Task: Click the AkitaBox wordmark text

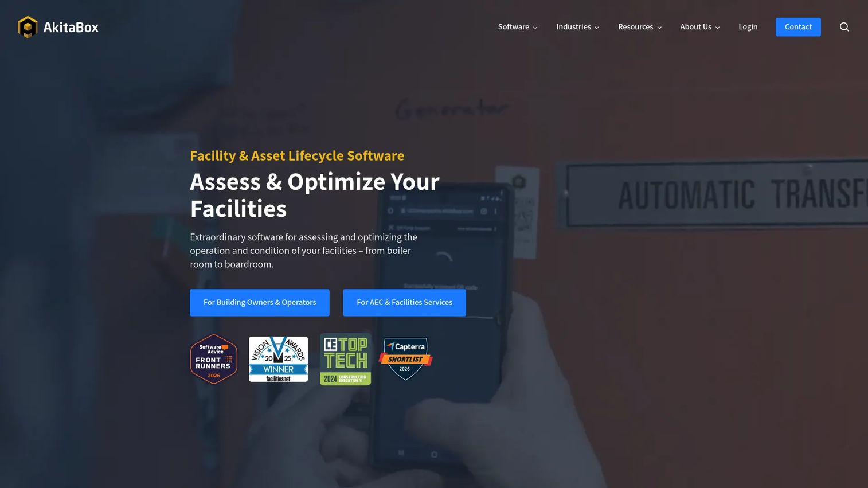Action: click(71, 28)
